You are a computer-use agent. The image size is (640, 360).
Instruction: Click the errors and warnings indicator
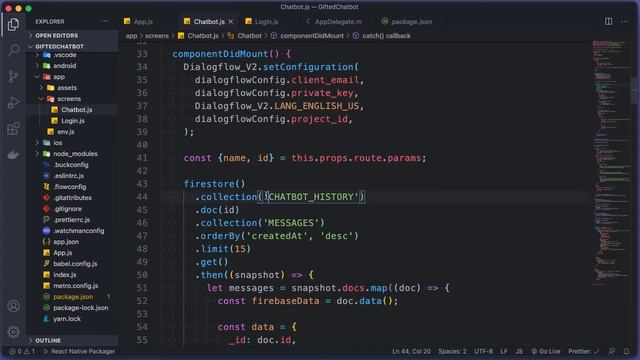[22, 351]
